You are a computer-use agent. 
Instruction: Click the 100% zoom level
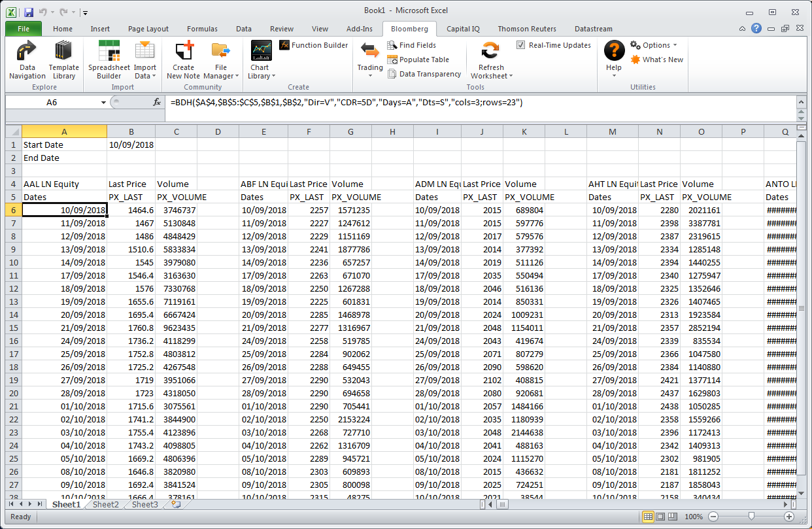click(x=693, y=517)
